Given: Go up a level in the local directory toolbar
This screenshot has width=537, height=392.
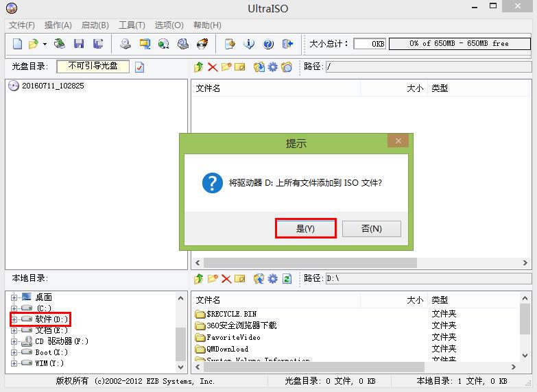Looking at the screenshot, I should (x=199, y=279).
